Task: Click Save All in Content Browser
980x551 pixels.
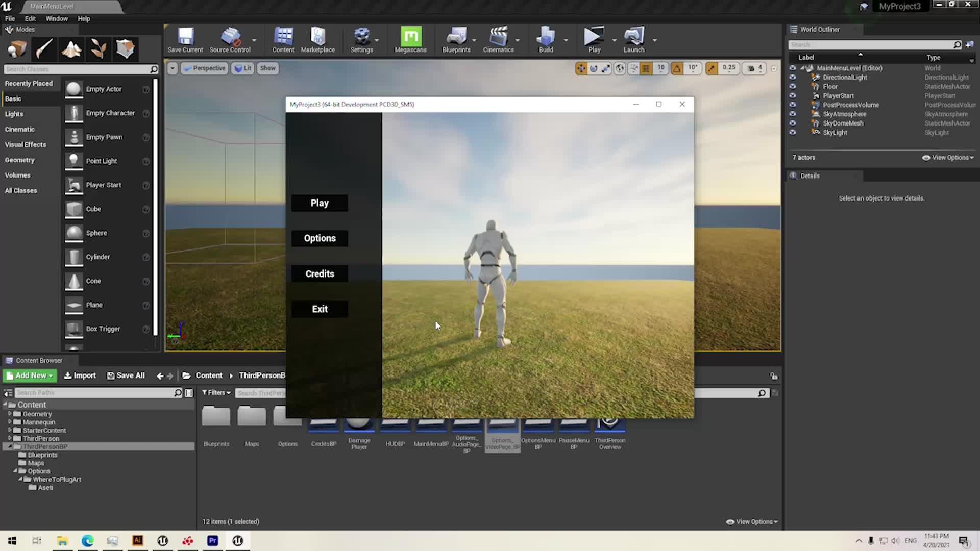Action: click(x=126, y=375)
